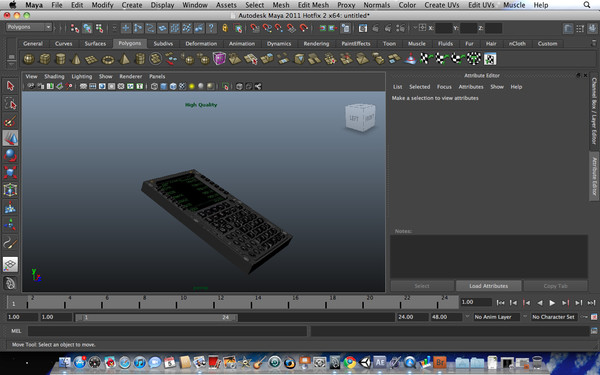This screenshot has height=375, width=600.
Task: Create a polygon cone from the shelf
Action: point(76,59)
